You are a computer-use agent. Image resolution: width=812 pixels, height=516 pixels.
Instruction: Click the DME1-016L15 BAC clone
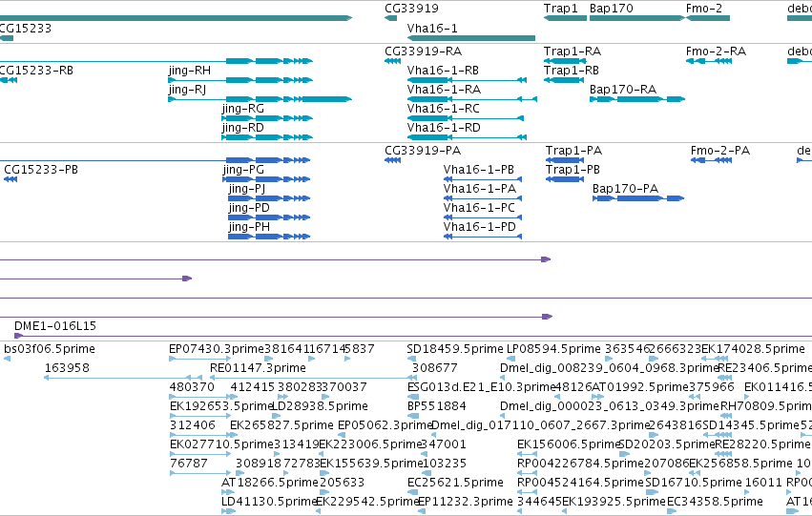coord(413,336)
